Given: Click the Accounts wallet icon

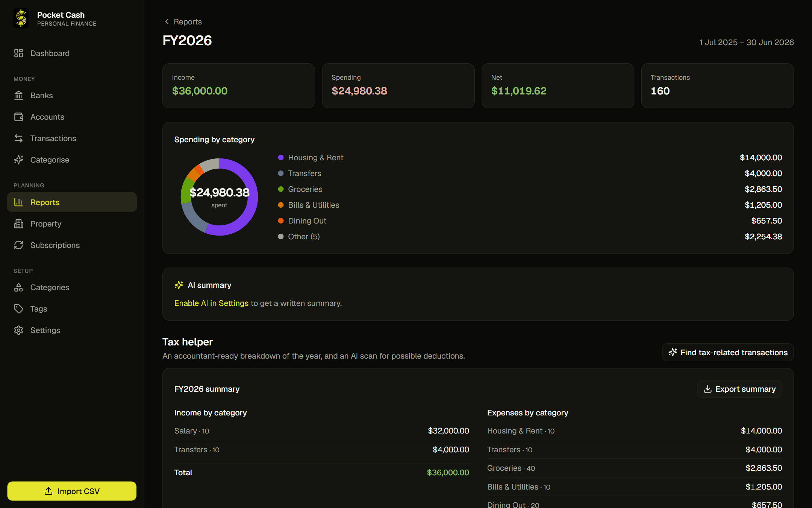Looking at the screenshot, I should click(18, 117).
